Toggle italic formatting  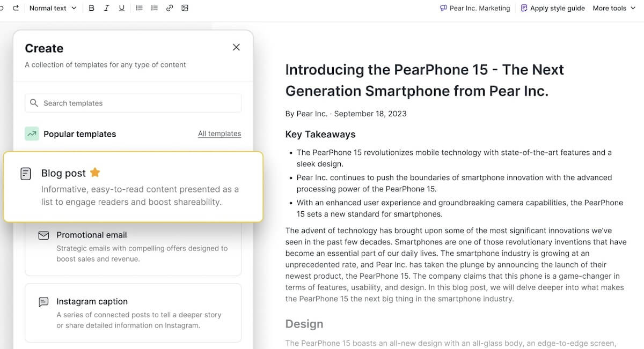(106, 8)
